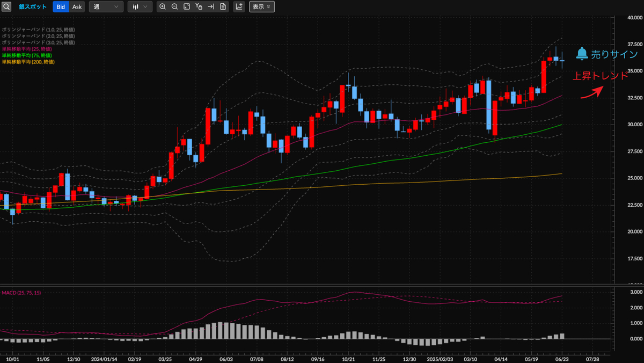The width and height of the screenshot is (644, 363).
Task: Open the 週 timeframe dropdown
Action: (106, 7)
